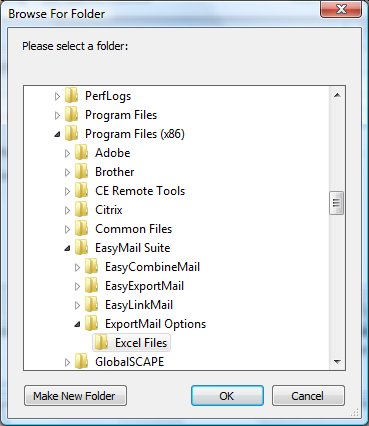
Task: Click the EasyLinkMail folder icon
Action: pyautogui.click(x=91, y=305)
